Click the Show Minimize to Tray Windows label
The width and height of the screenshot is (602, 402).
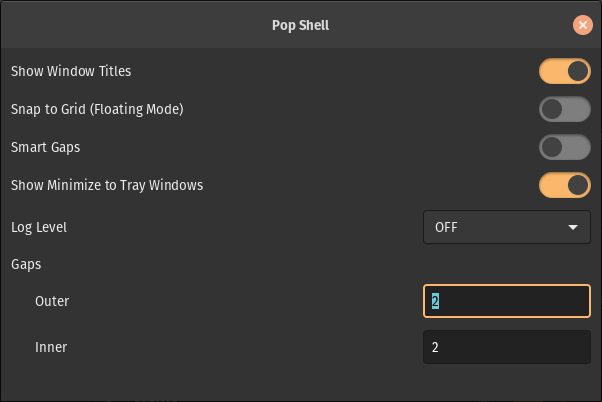(x=107, y=185)
